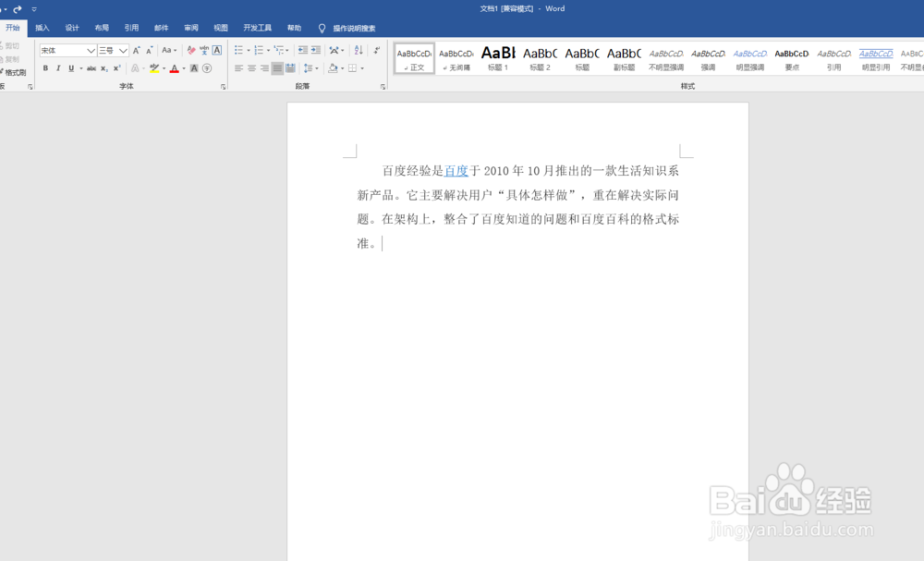
Task: Toggle Bold formatting
Action: [45, 68]
